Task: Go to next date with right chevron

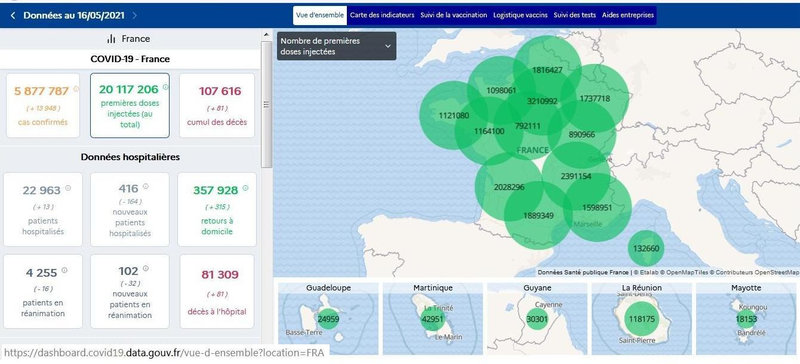Action: pos(135,16)
